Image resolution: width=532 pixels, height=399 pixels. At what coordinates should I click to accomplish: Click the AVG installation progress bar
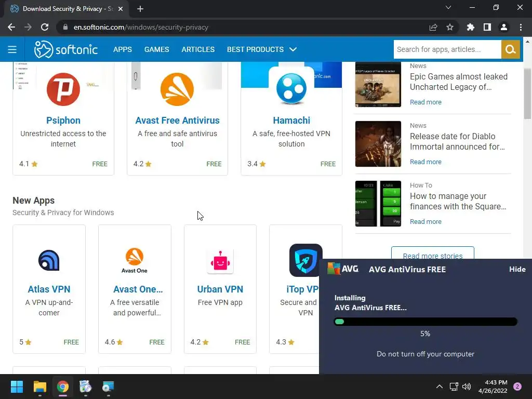tap(425, 322)
